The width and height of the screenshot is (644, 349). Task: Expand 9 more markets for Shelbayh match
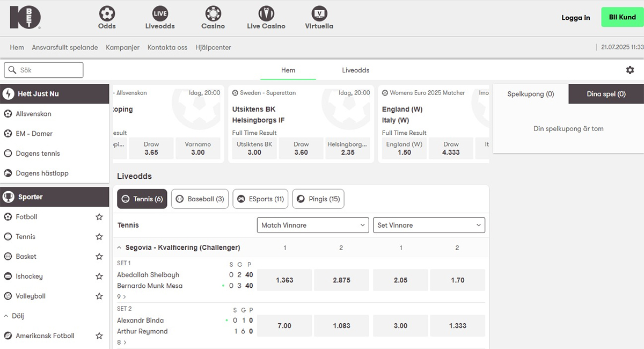[x=121, y=296]
